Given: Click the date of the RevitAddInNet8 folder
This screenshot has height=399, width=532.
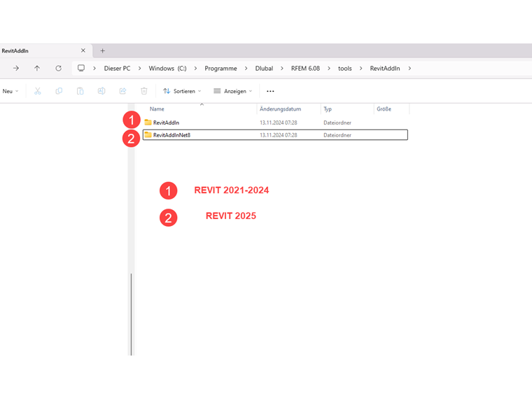Looking at the screenshot, I should pos(278,135).
